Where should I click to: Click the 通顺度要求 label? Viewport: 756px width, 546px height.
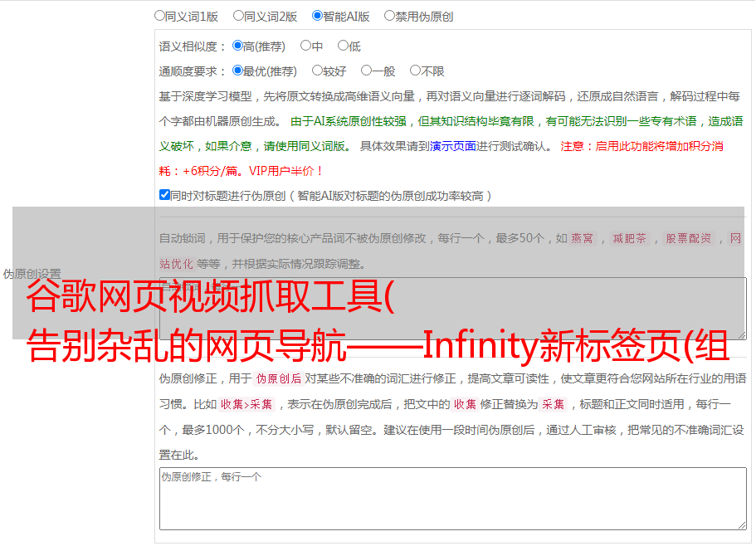[x=193, y=72]
